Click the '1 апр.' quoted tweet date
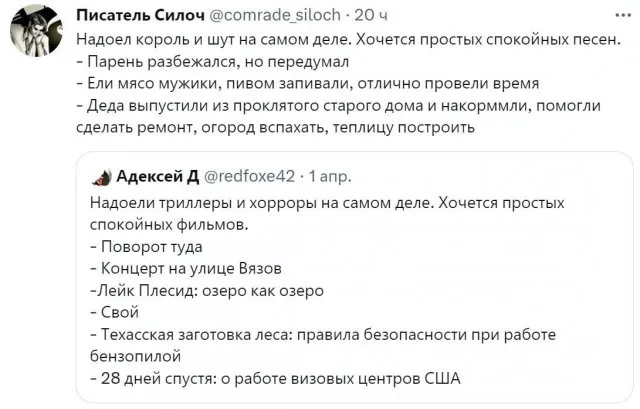Screen dimensions: 640x409 click(328, 177)
